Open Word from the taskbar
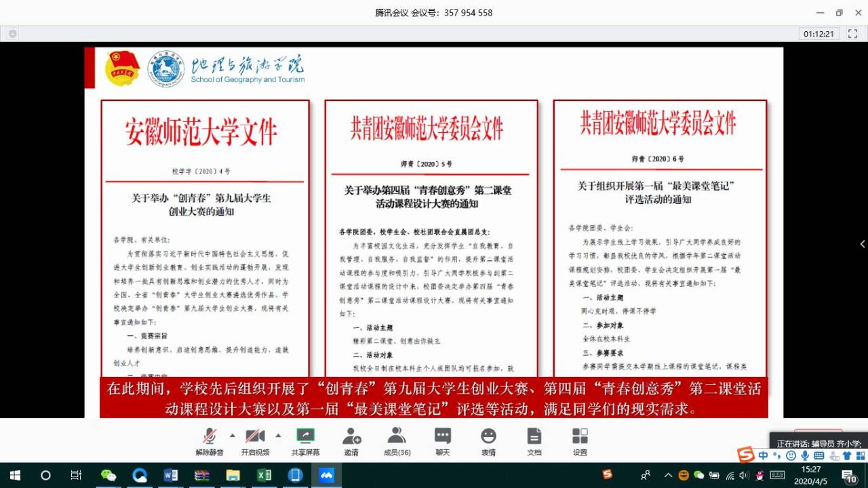 (x=171, y=475)
